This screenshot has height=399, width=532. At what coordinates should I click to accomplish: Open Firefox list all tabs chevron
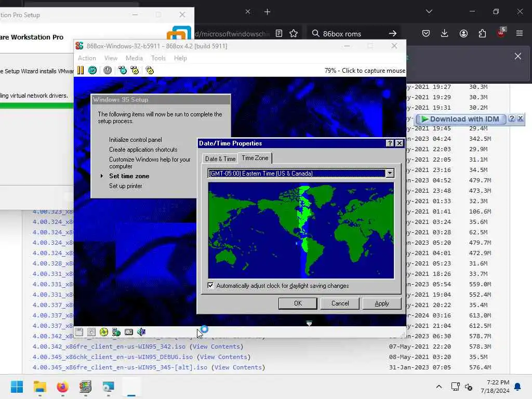click(x=429, y=11)
